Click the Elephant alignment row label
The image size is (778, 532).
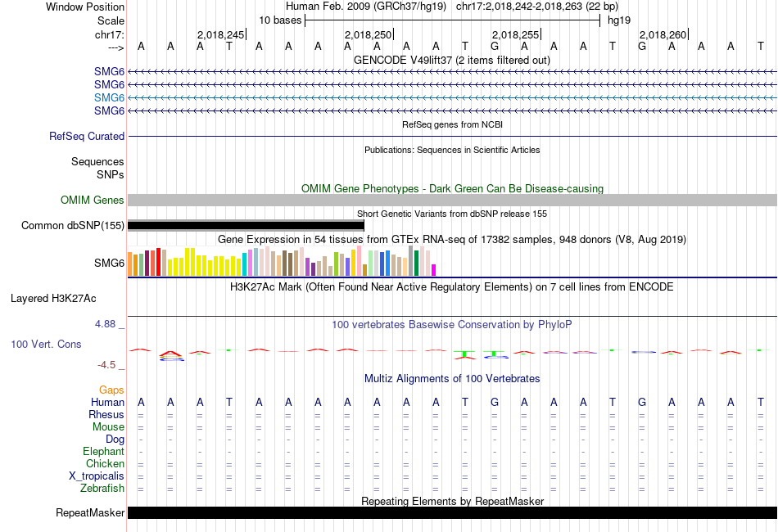coord(103,451)
